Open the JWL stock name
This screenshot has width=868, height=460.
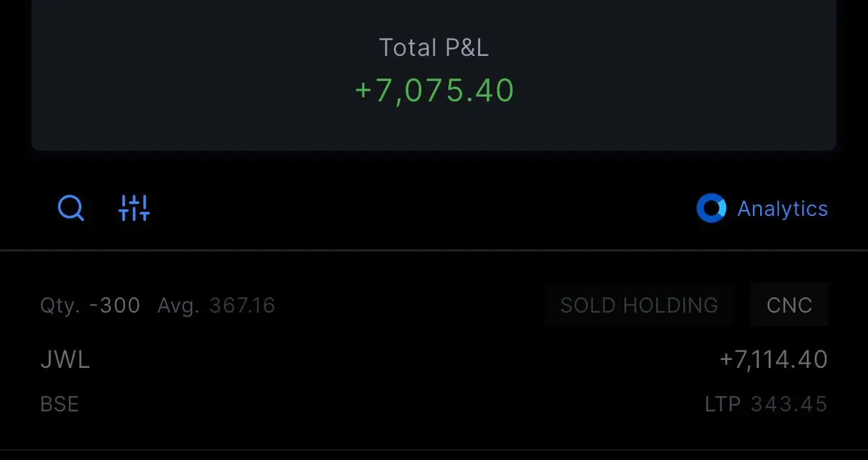pos(65,360)
